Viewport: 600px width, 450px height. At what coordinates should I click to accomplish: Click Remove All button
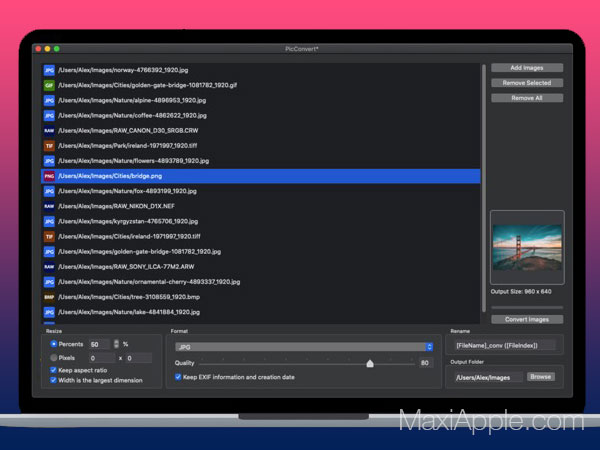coord(527,98)
